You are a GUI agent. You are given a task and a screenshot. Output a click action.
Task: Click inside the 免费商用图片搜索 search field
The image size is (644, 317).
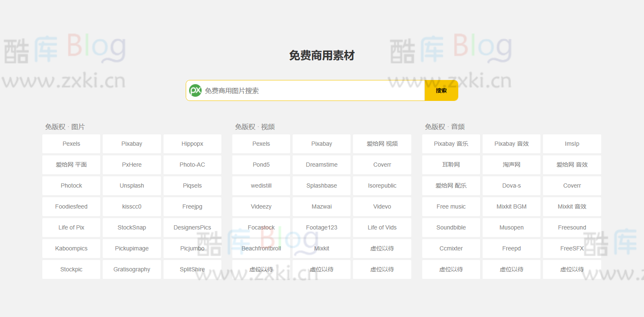coord(306,90)
